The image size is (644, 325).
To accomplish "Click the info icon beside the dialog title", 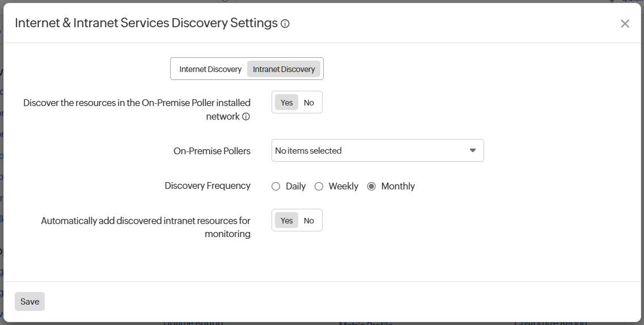I will click(x=285, y=24).
